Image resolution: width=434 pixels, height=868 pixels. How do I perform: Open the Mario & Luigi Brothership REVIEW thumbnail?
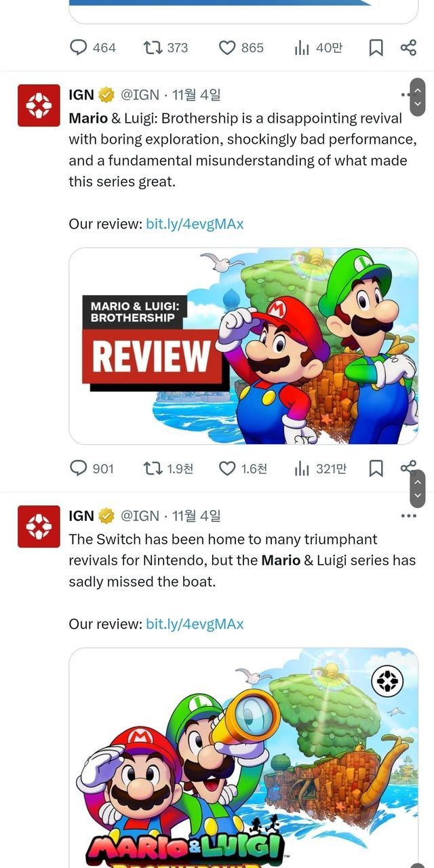pos(243,346)
